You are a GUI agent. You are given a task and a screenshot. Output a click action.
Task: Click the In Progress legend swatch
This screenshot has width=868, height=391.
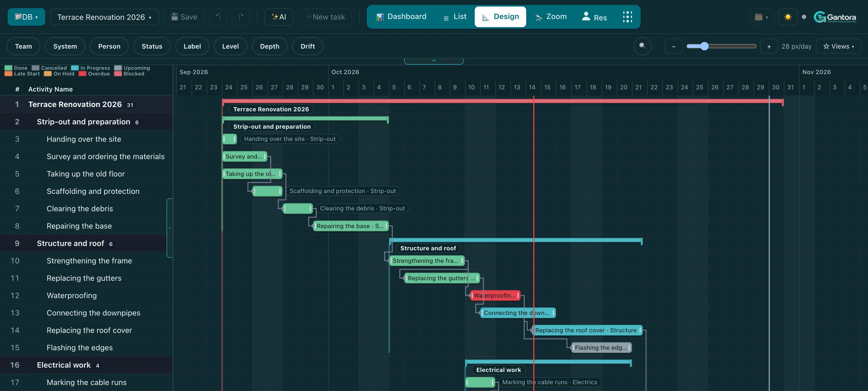[75, 68]
